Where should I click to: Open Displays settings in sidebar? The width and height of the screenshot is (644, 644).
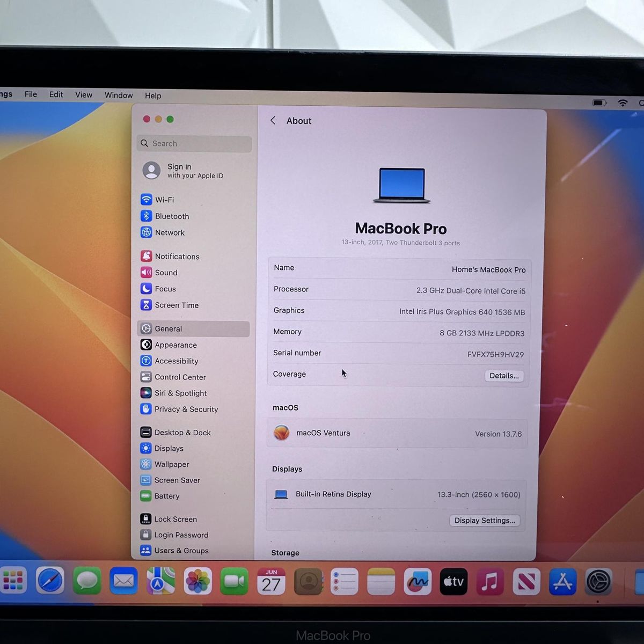click(162, 448)
